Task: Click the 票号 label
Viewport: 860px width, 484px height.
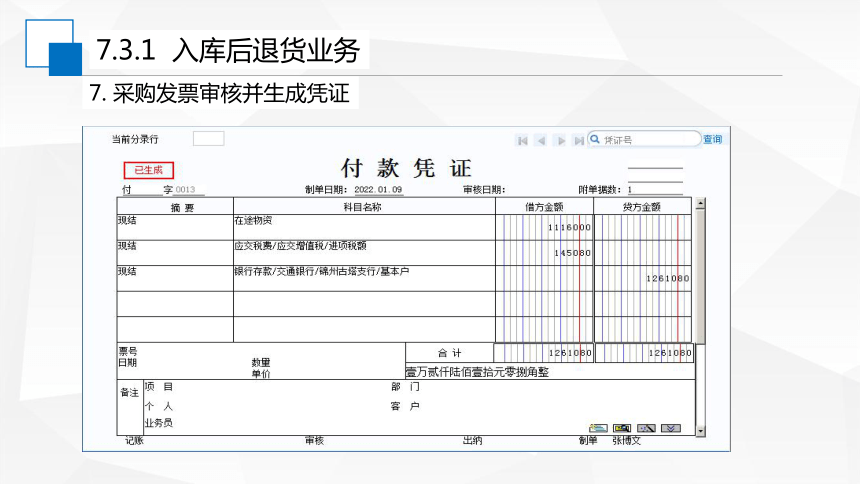Action: [x=128, y=351]
